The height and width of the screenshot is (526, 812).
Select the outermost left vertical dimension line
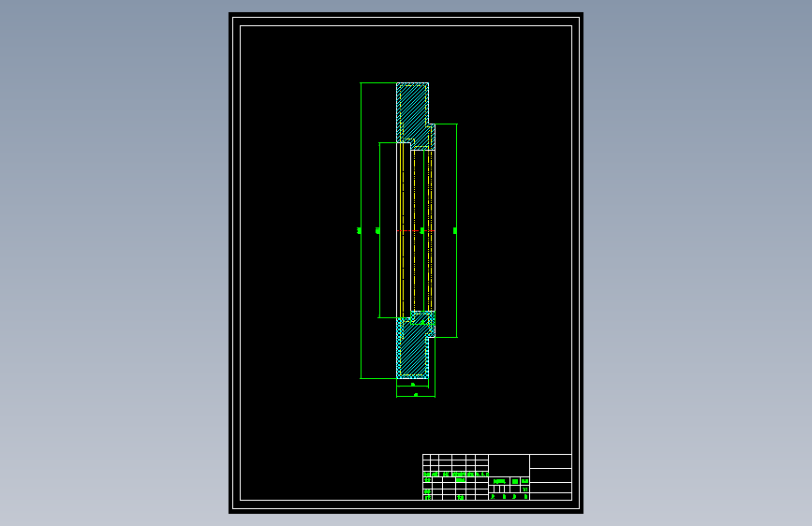point(361,230)
